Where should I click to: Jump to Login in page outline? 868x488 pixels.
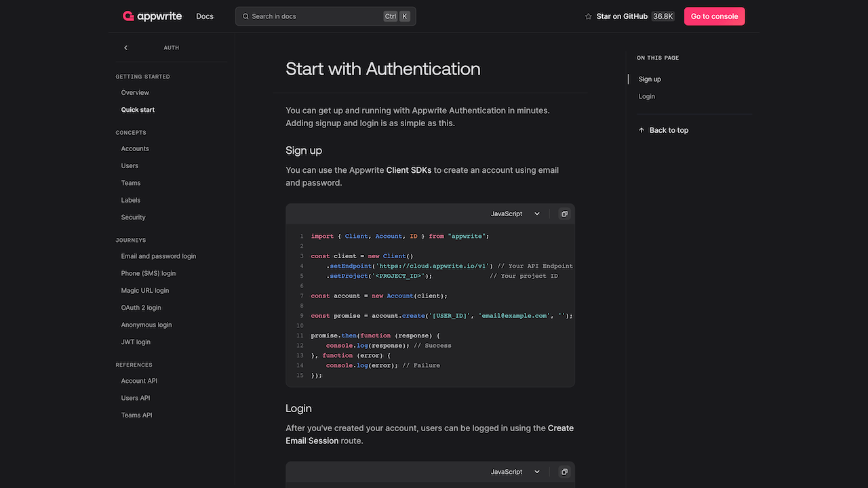coord(647,96)
